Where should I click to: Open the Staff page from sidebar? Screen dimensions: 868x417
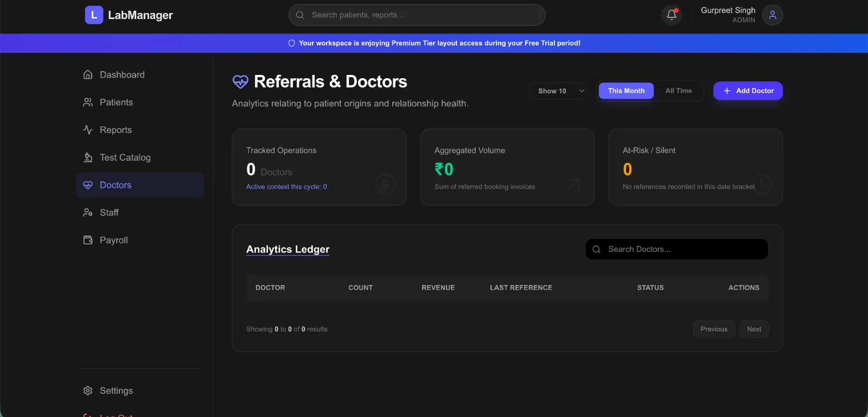click(109, 212)
